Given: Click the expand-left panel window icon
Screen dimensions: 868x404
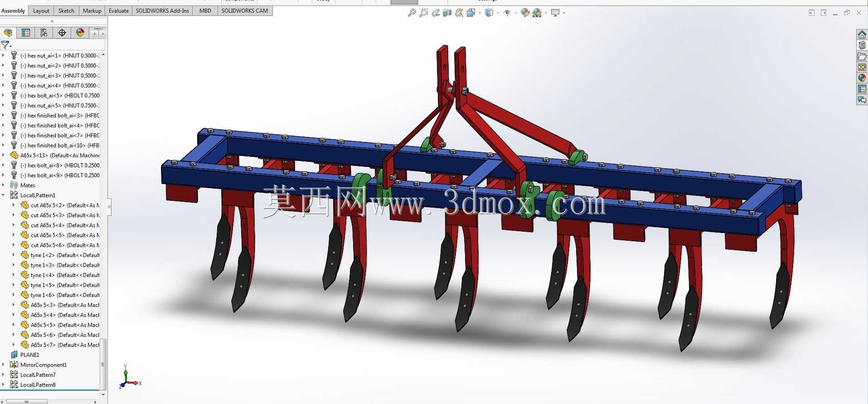Looking at the screenshot, I should click(x=812, y=13).
